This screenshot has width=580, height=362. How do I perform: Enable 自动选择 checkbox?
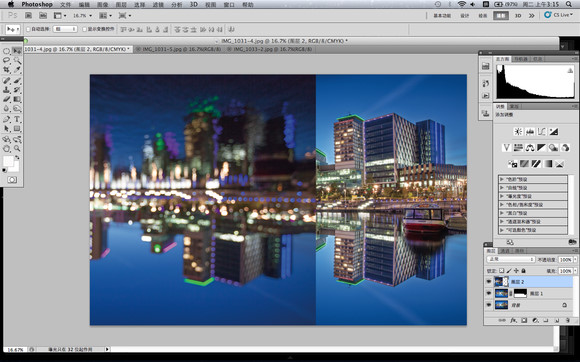pos(28,29)
